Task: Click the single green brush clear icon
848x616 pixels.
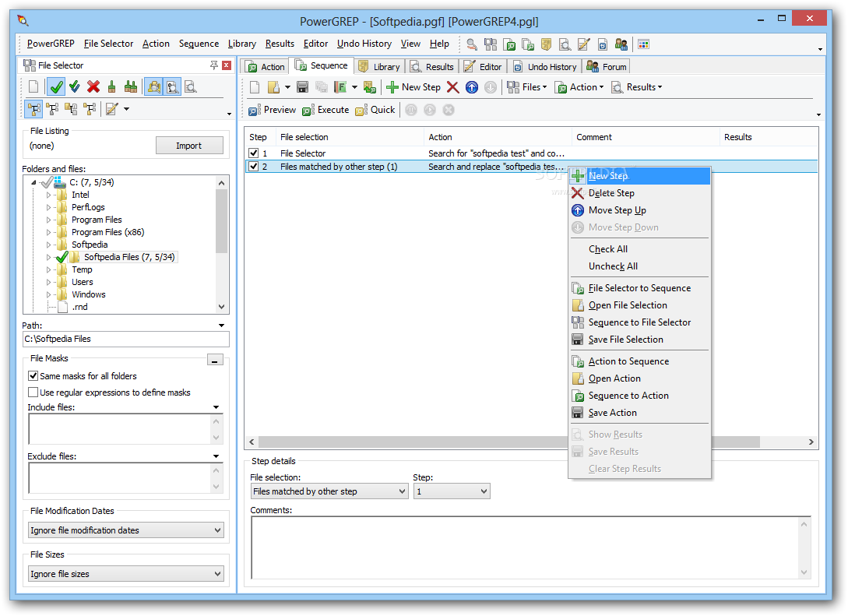Action: pos(112,86)
